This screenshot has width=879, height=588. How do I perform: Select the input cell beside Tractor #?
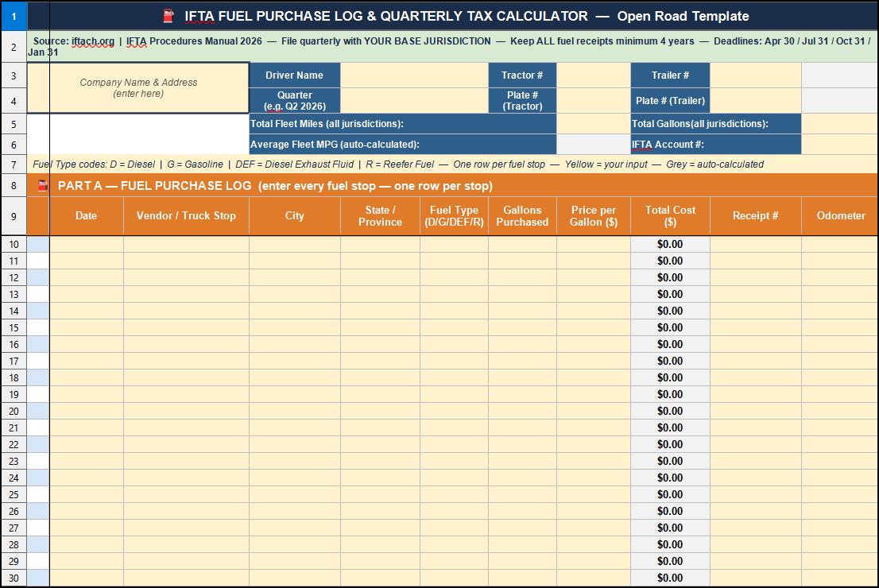(x=593, y=75)
